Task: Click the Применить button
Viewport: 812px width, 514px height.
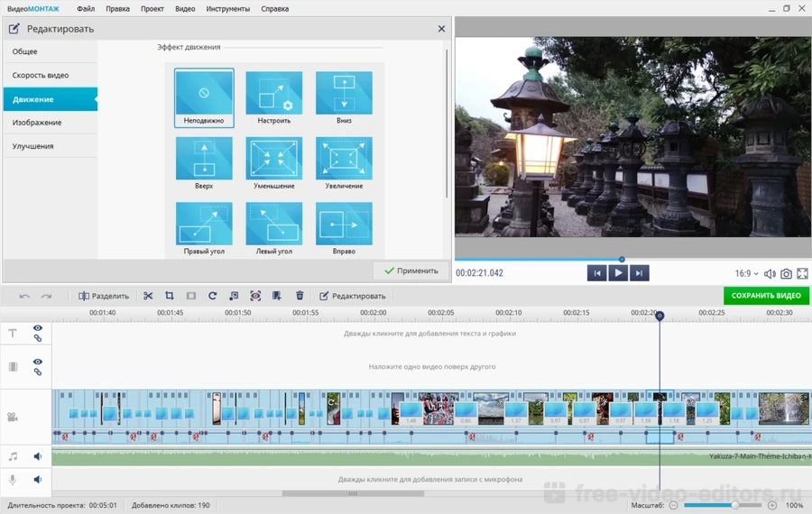Action: pos(411,271)
